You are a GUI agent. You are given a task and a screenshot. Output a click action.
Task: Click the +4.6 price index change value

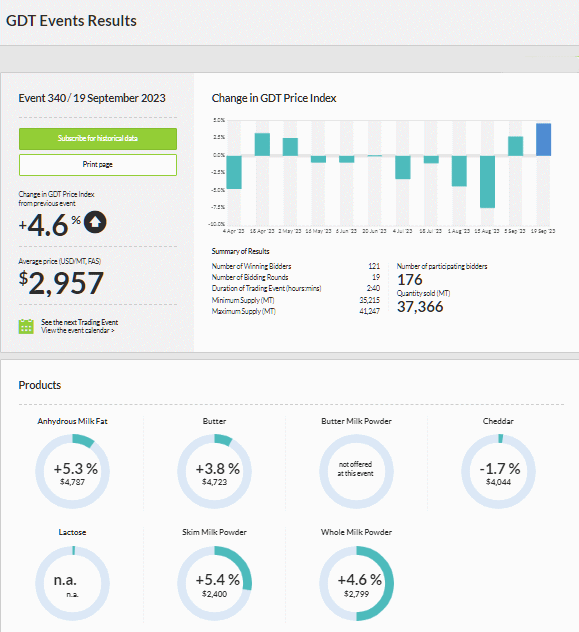pyautogui.click(x=44, y=225)
